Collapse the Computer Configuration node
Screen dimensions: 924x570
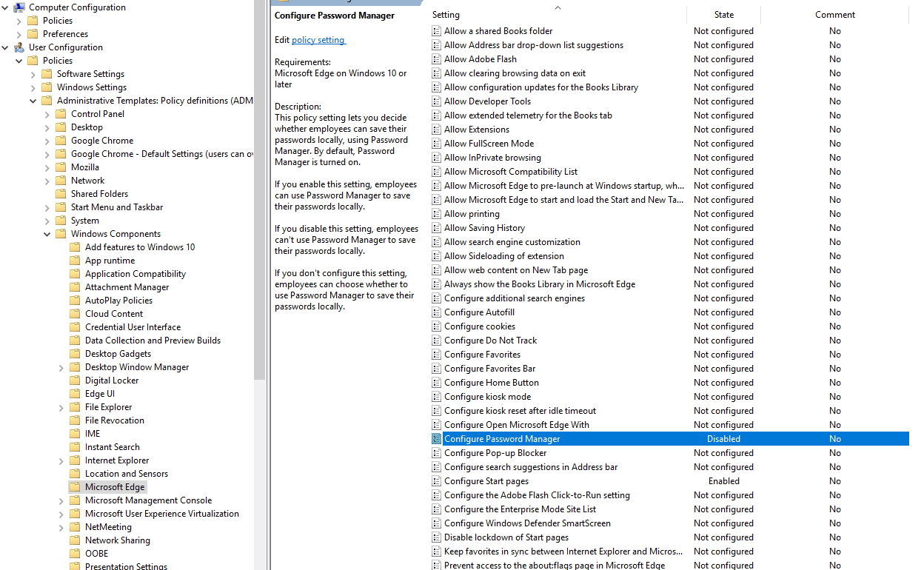tap(5, 7)
